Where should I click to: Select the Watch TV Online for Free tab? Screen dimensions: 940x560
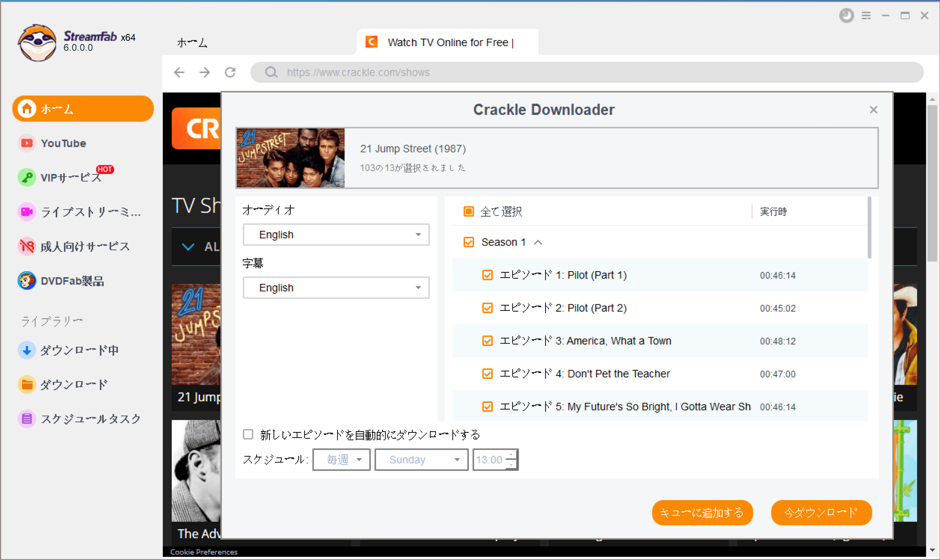point(447,42)
